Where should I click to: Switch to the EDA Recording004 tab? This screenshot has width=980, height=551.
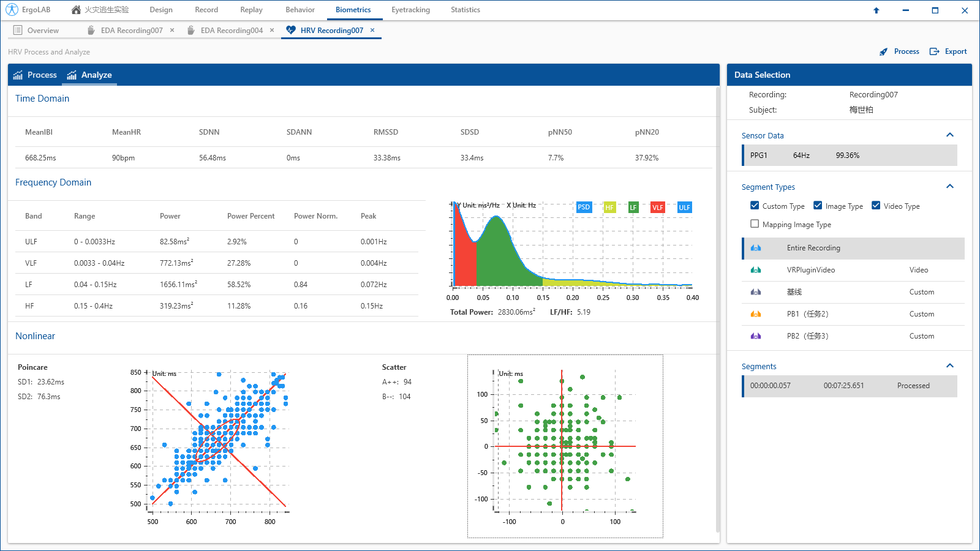point(232,31)
